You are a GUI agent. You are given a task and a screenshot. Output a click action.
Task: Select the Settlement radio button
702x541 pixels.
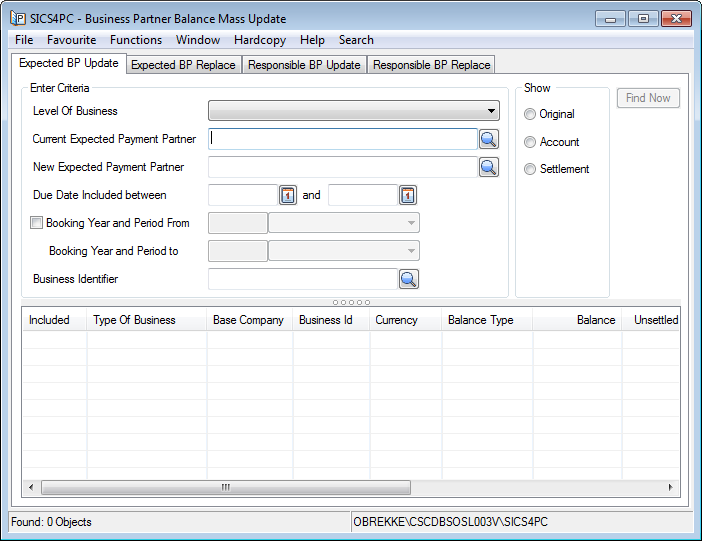530,169
